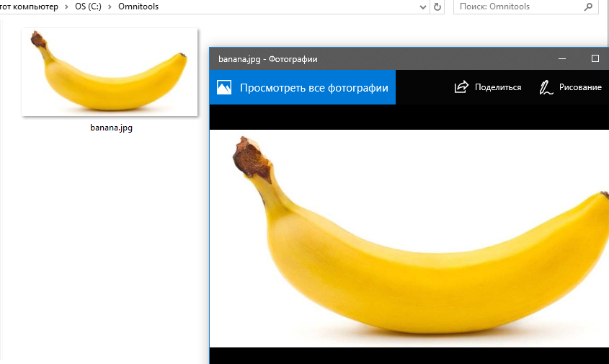Expand the chevron before OS (C:)
Screen dimensions: 609x364
point(66,7)
